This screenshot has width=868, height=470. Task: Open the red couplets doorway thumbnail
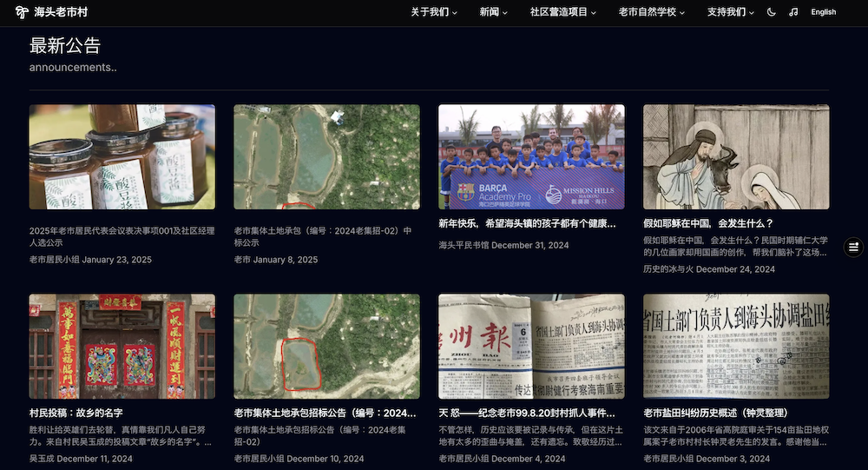pos(122,347)
